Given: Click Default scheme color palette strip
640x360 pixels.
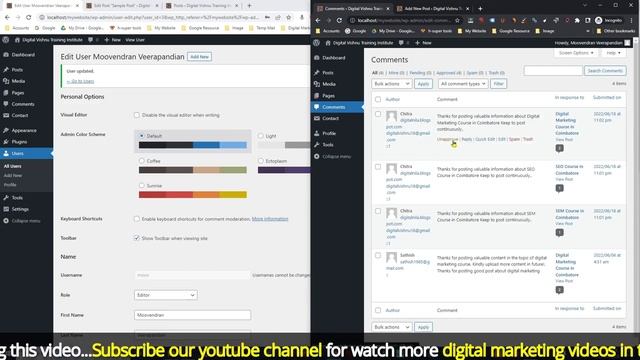Looking at the screenshot, I should [x=193, y=145].
